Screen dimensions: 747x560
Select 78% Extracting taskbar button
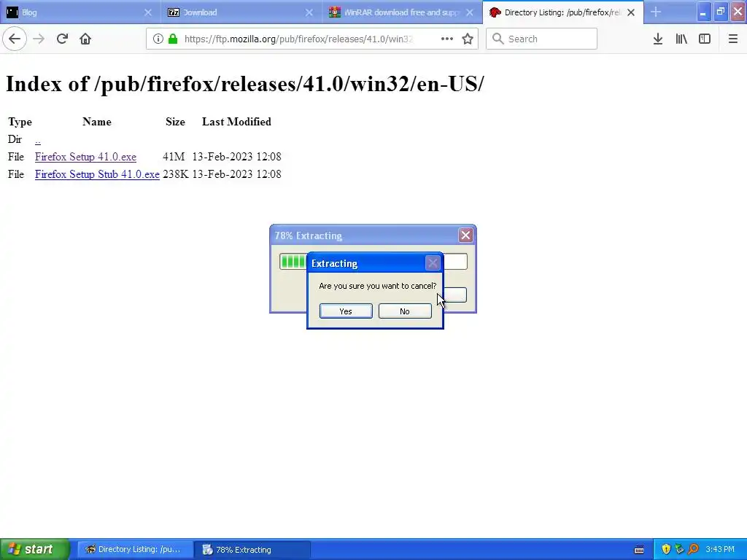tap(252, 549)
